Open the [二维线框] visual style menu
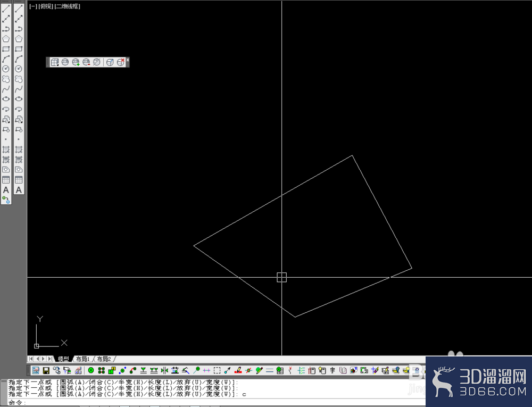 coord(68,6)
